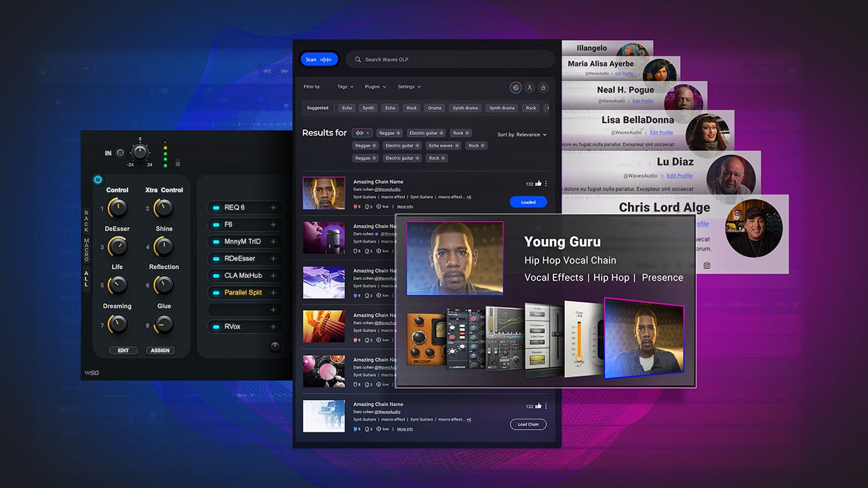Click the lock icon beside input meter
Viewport: 868px width, 488px height.
pyautogui.click(x=178, y=163)
